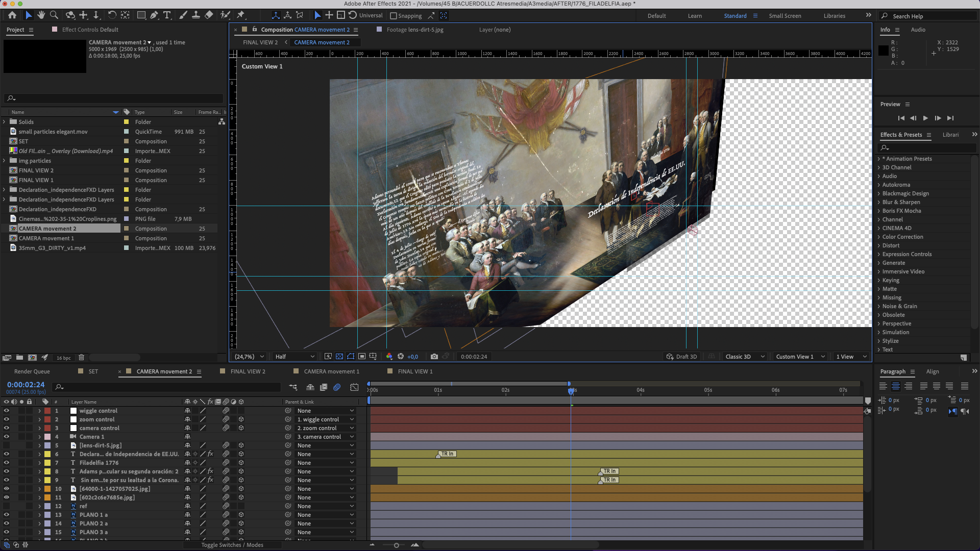Hide the wiggle control layer

[6, 411]
